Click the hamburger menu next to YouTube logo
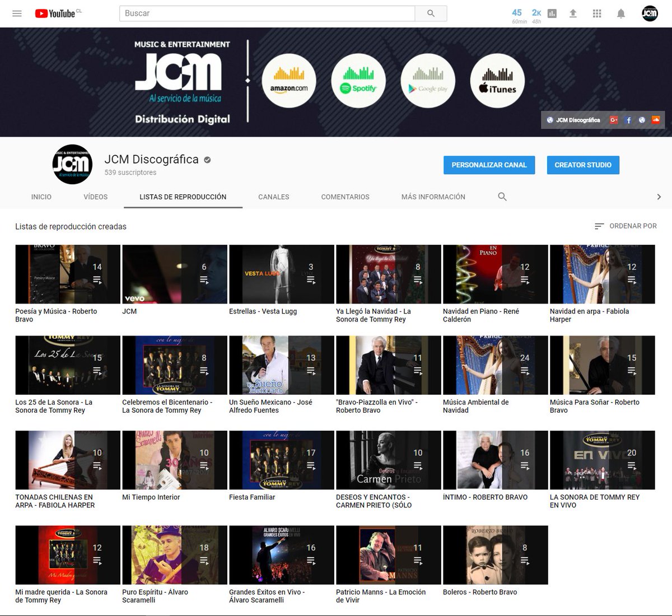 point(17,13)
